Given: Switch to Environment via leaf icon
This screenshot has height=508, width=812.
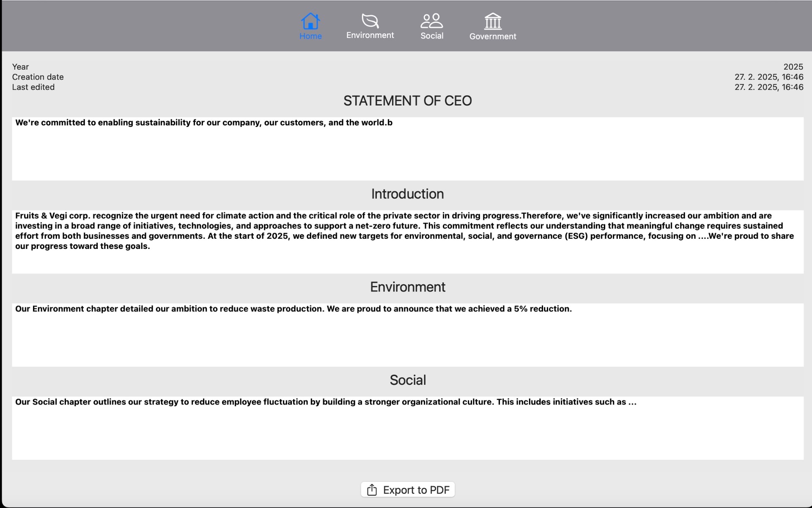Looking at the screenshot, I should (x=370, y=20).
